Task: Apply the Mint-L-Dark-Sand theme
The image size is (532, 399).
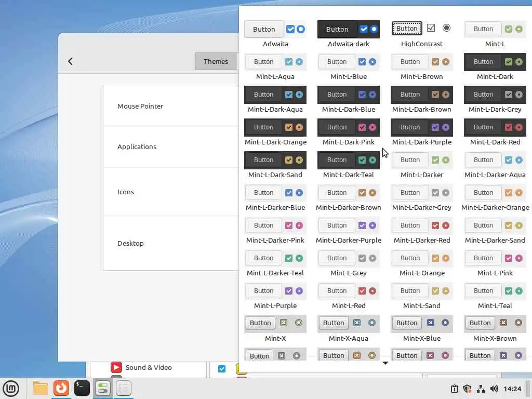Action: 275,165
